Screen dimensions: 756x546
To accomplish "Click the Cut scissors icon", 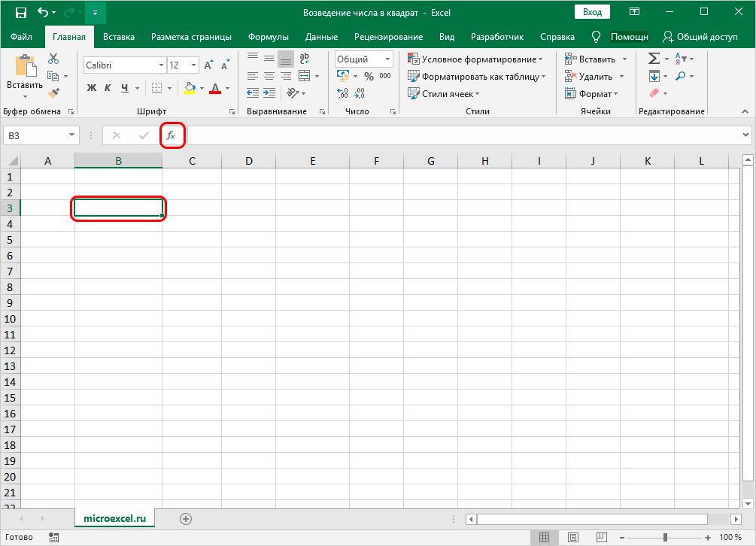I will click(53, 59).
